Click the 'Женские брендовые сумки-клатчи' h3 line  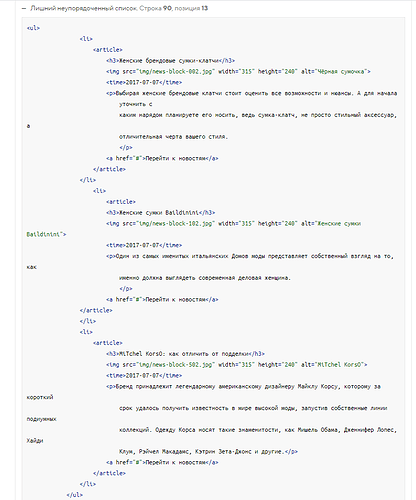[171, 61]
